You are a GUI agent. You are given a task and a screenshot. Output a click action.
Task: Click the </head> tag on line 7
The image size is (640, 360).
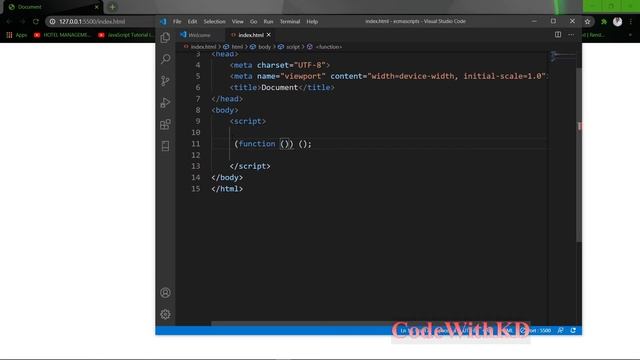click(x=227, y=99)
